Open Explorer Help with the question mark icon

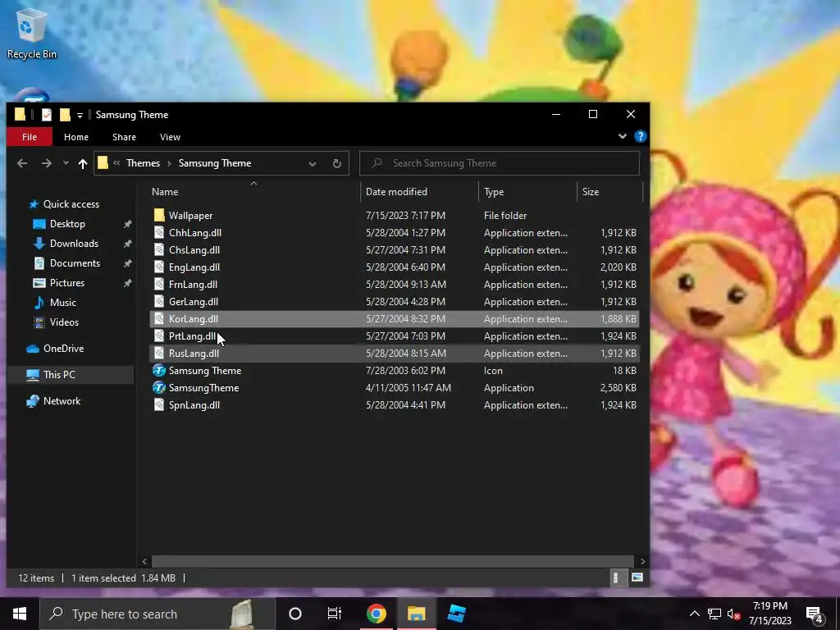[x=640, y=137]
